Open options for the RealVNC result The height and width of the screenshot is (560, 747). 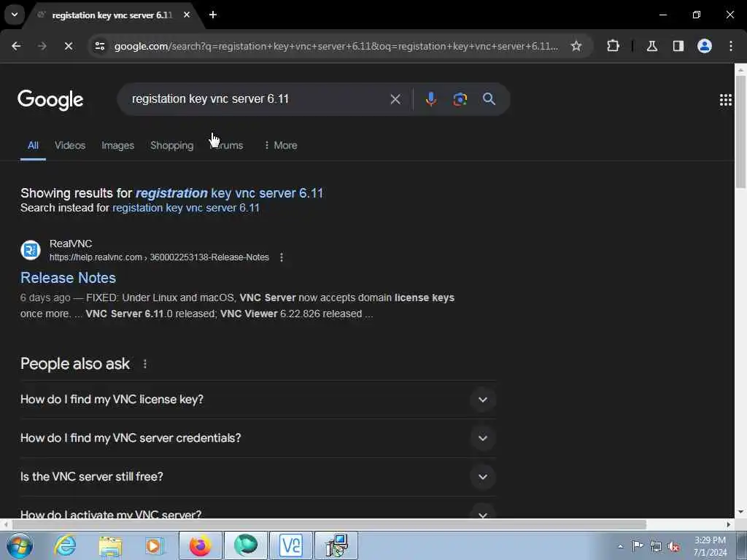pyautogui.click(x=282, y=257)
